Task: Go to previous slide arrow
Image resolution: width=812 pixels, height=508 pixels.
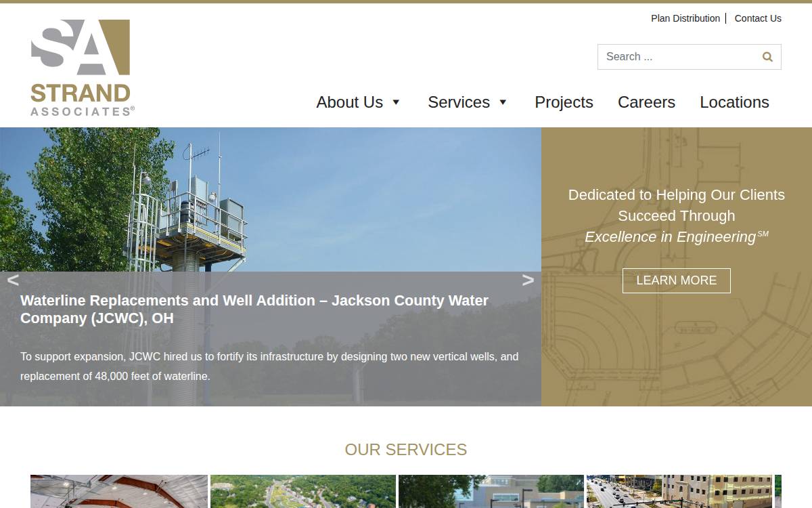Action: tap(13, 280)
